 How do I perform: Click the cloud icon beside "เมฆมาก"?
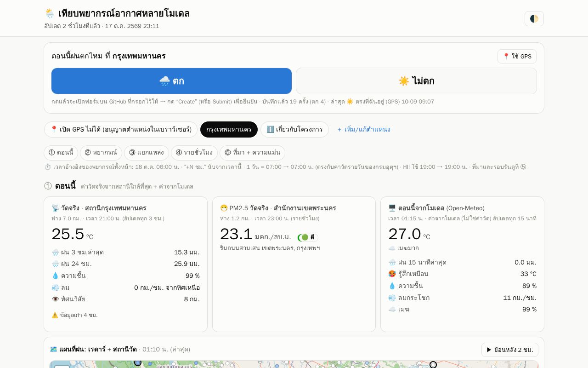click(x=392, y=248)
